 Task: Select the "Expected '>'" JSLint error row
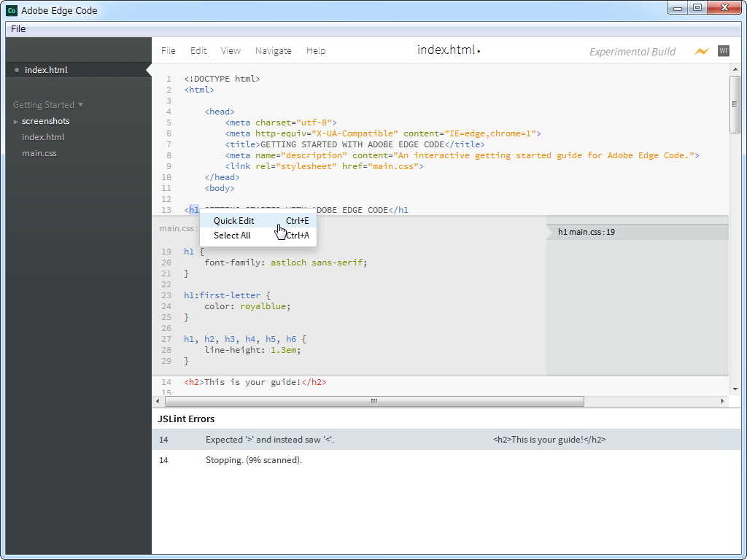[x=270, y=440]
